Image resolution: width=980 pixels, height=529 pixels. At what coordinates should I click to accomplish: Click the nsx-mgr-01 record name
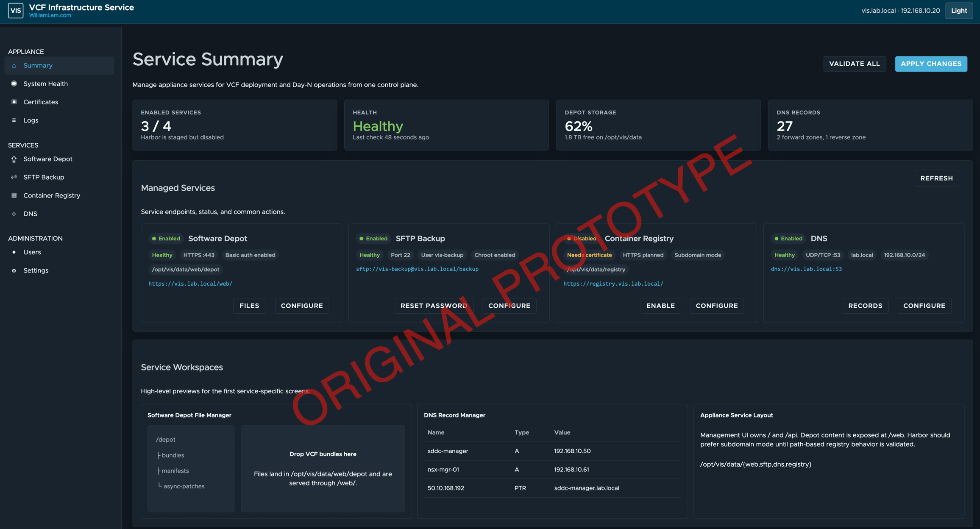pos(443,470)
